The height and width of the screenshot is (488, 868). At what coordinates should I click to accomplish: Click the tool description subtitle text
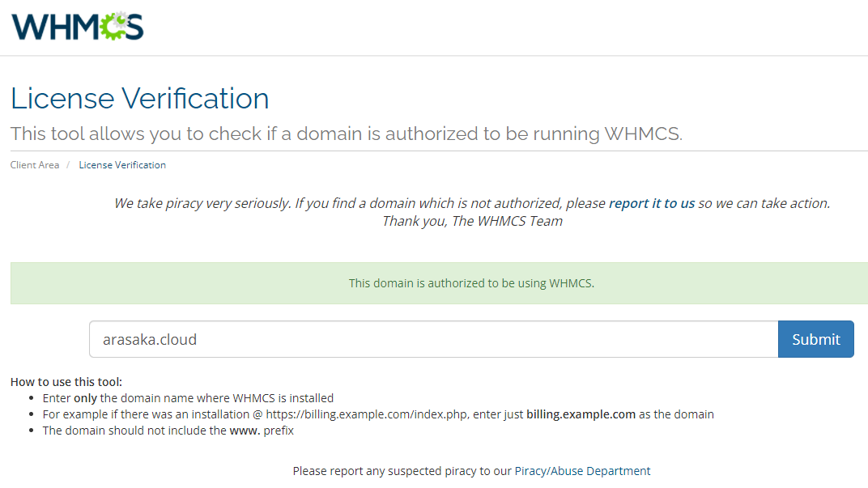pos(347,134)
